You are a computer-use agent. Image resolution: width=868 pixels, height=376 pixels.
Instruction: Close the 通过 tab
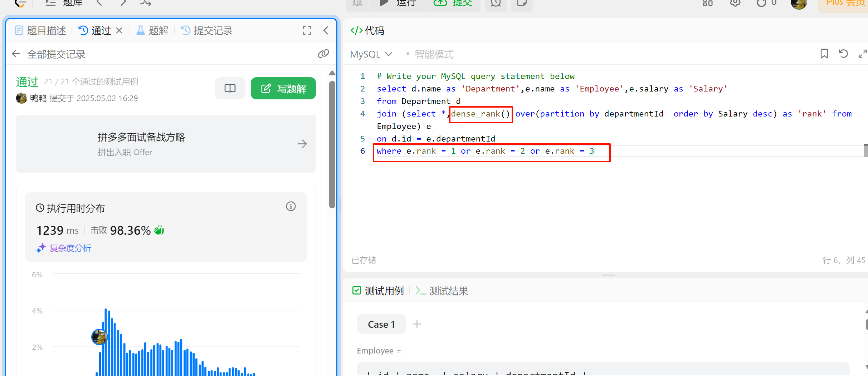pos(120,31)
